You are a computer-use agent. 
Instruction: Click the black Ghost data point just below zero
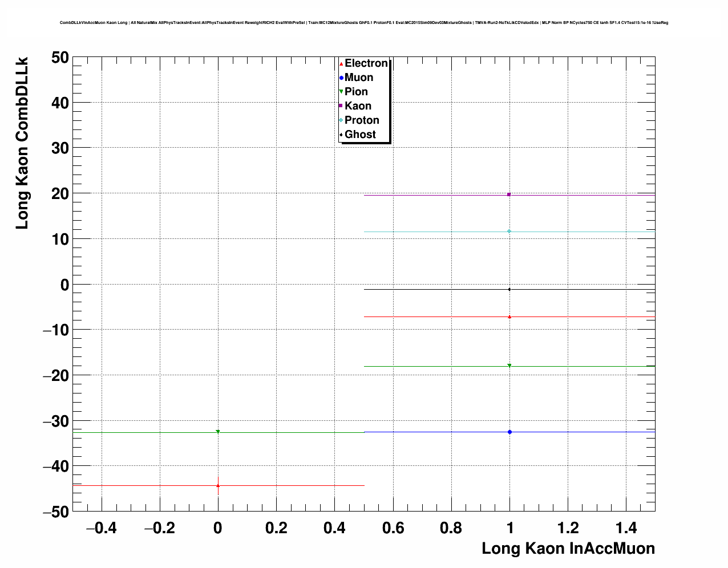509,290
